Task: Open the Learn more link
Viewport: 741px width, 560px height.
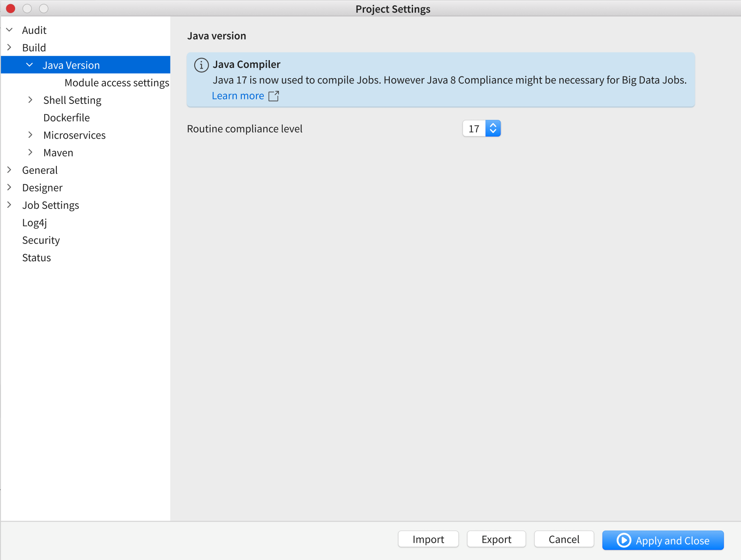Action: click(x=238, y=95)
